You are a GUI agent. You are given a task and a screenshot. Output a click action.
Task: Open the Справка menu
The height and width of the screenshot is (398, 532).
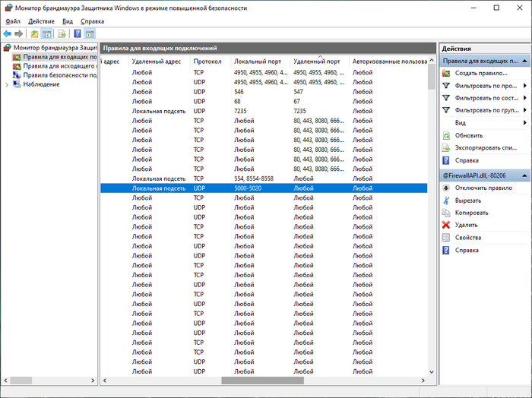pos(92,21)
